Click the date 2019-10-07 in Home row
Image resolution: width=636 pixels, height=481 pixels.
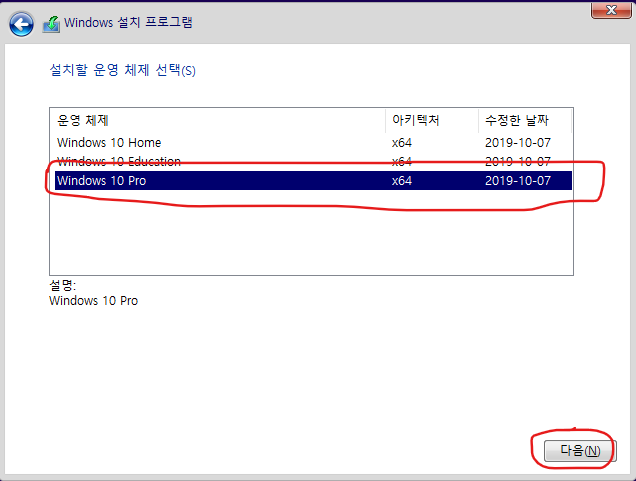click(x=518, y=143)
